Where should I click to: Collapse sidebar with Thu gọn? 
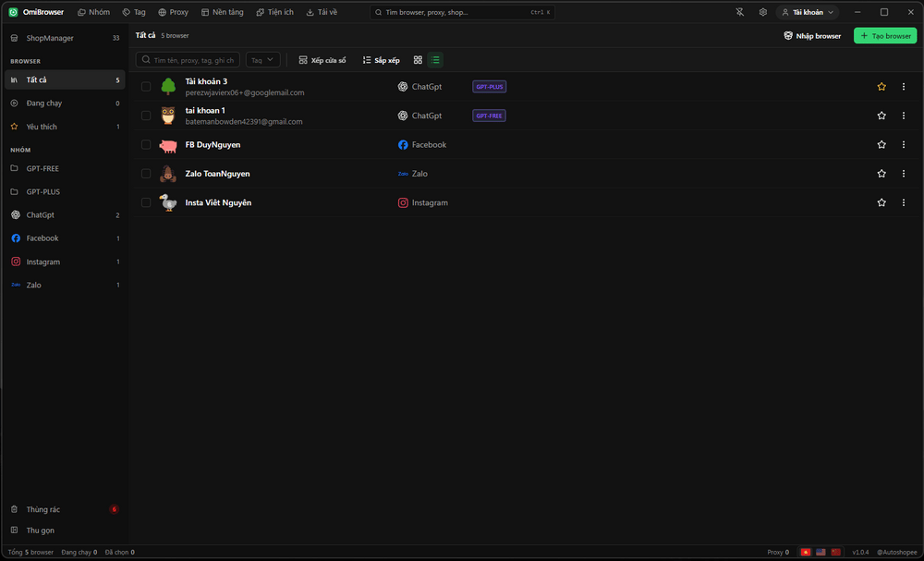pos(66,531)
